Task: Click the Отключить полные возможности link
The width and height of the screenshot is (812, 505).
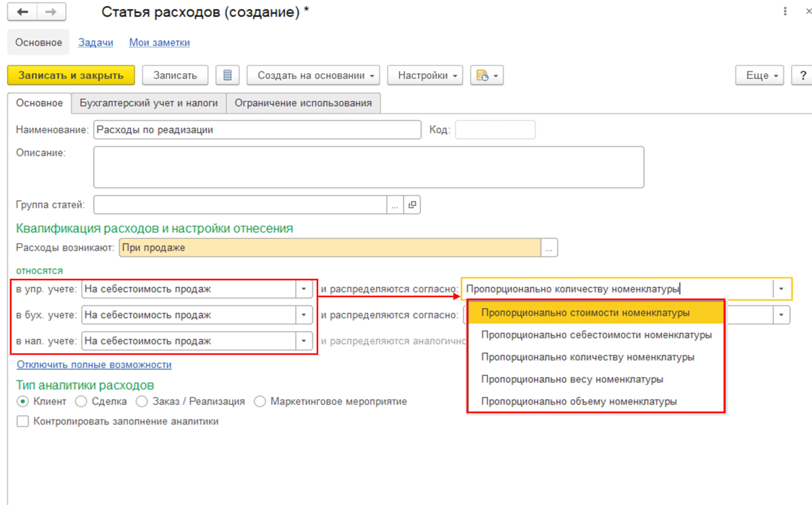Action: coord(94,365)
